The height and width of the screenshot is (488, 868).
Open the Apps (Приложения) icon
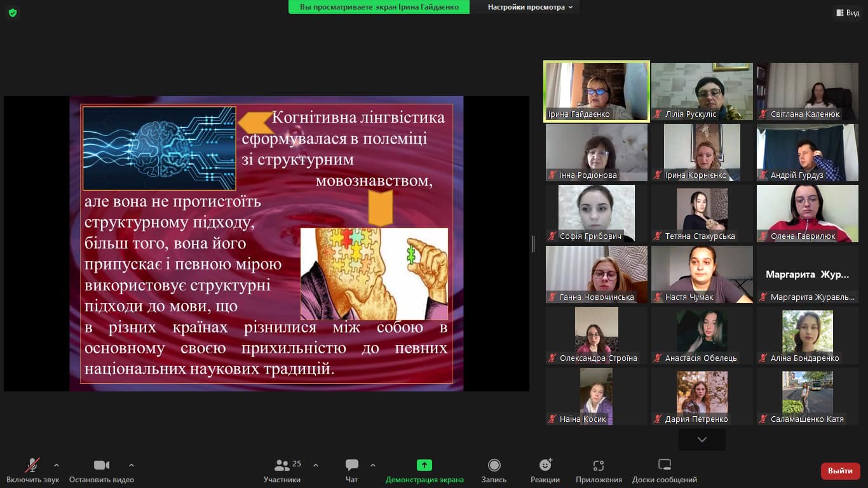[598, 465]
